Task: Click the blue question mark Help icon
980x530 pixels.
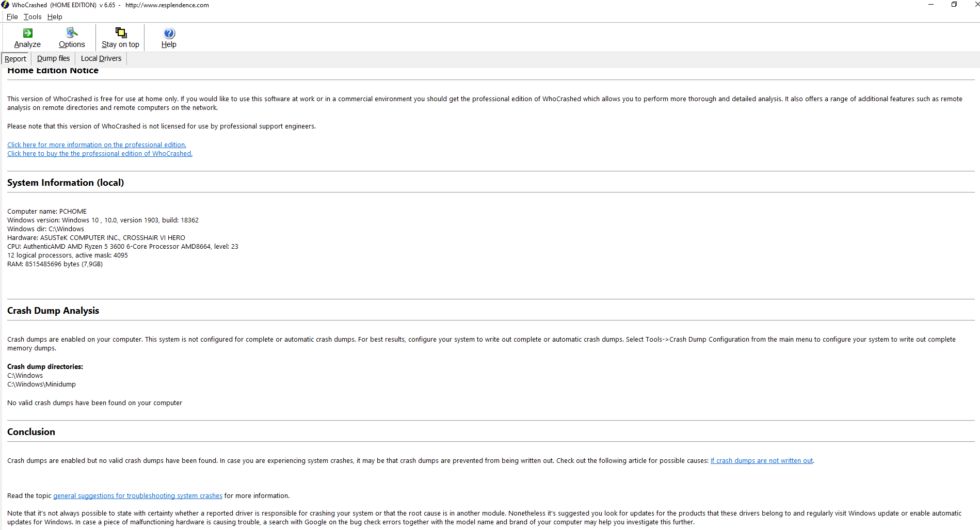Action: click(169, 33)
